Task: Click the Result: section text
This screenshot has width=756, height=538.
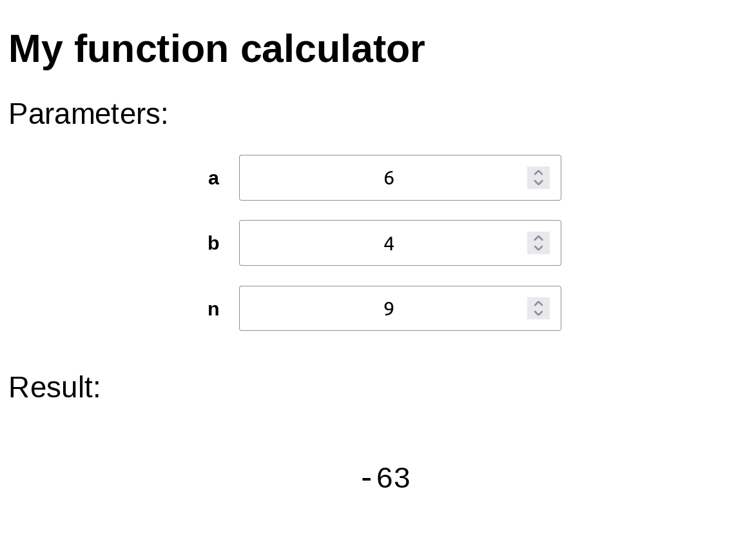Action: coord(55,388)
